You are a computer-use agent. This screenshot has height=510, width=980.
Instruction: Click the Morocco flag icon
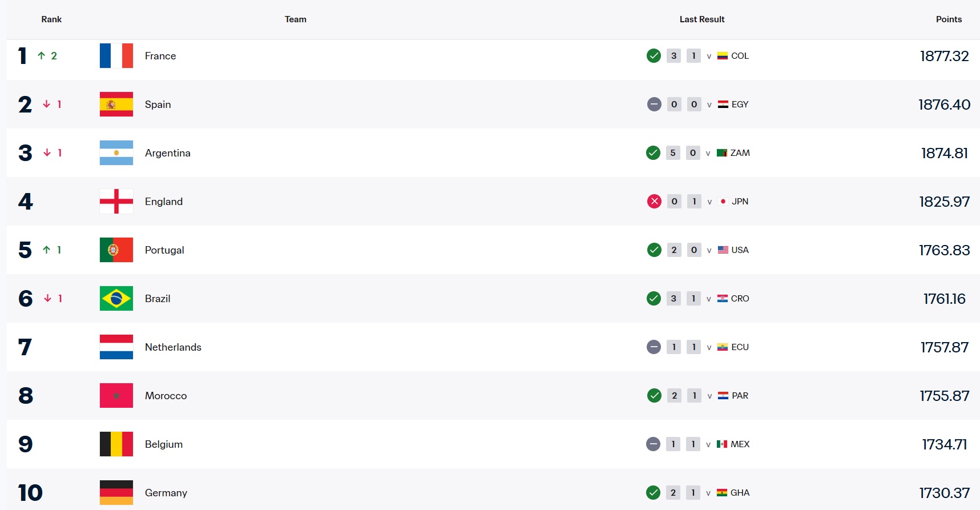click(116, 396)
